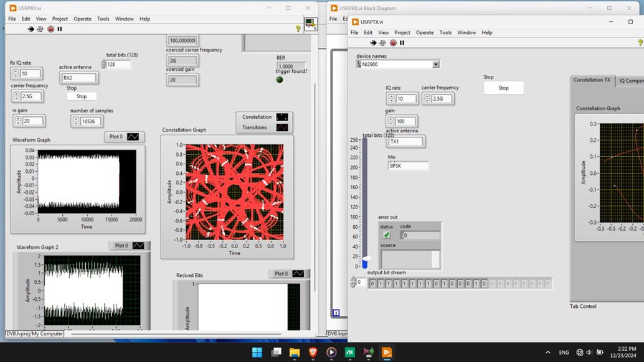Click Run arrow in USRPRX.vi toolbar
The image size is (644, 362).
click(x=31, y=29)
